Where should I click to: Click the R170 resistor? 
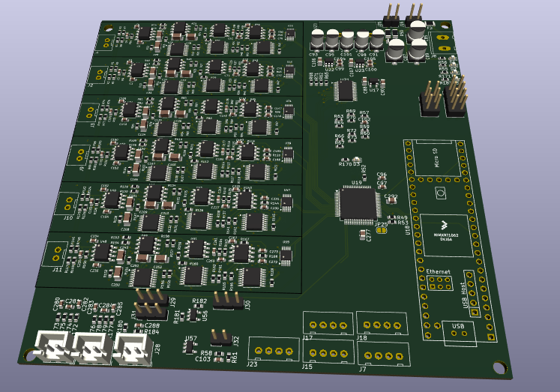[345, 160]
